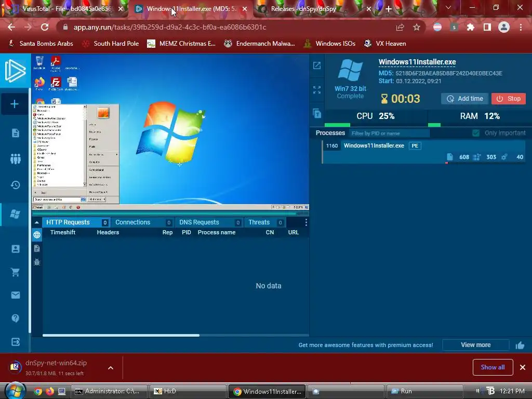Switch to Threats tab
This screenshot has height=399, width=532.
pos(265,222)
